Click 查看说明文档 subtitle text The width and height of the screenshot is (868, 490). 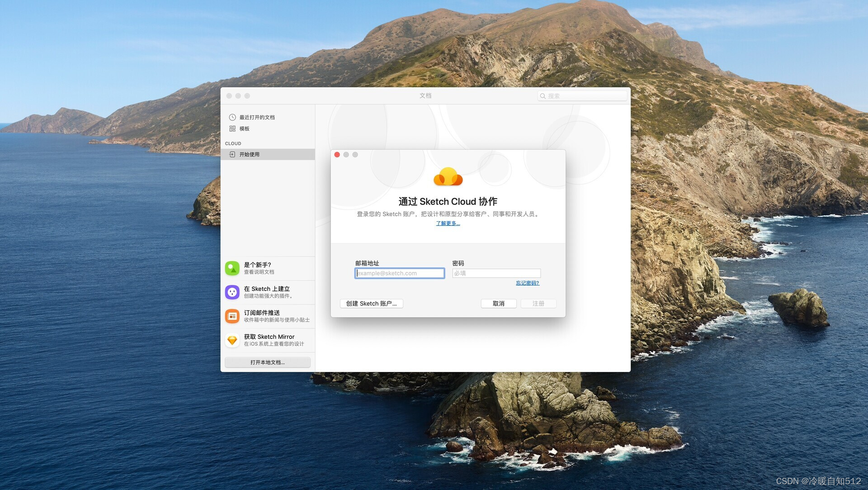pos(259,272)
